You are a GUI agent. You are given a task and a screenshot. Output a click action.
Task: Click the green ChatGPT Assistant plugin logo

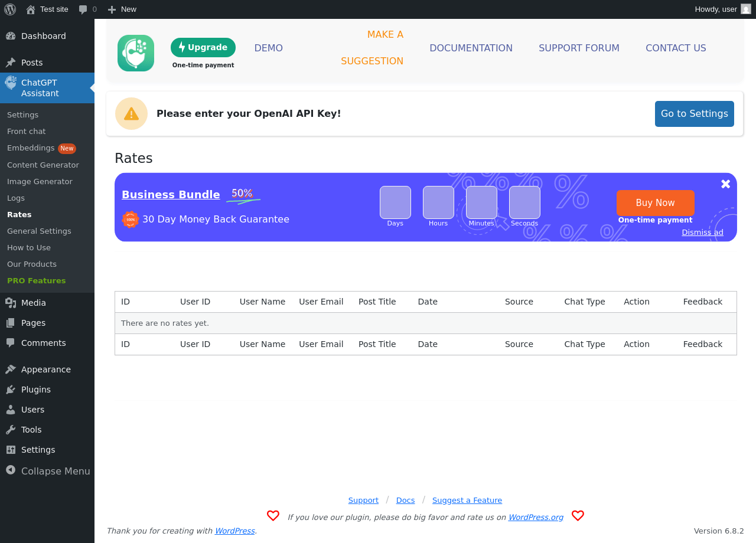[136, 53]
